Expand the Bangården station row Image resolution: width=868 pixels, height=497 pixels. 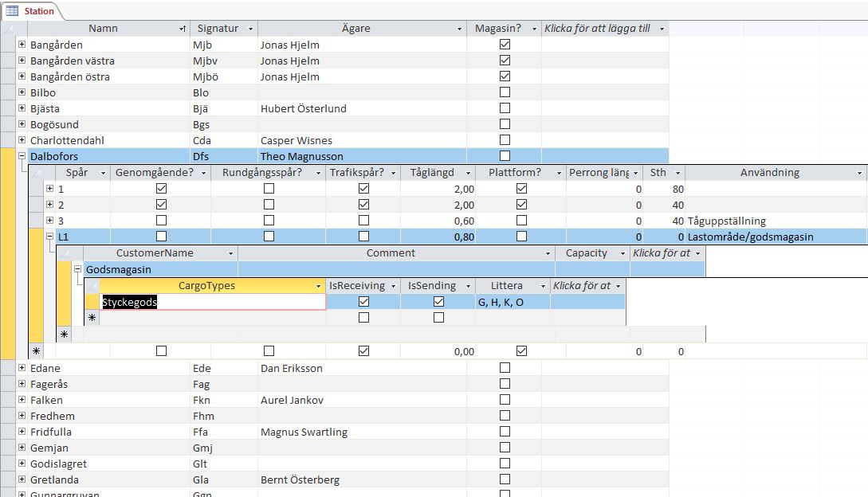22,45
